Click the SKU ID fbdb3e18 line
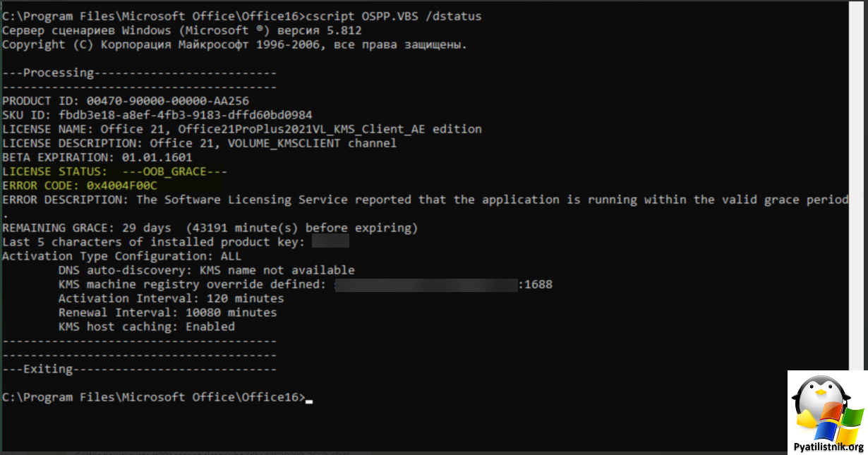This screenshot has height=455, width=868. click(x=157, y=115)
